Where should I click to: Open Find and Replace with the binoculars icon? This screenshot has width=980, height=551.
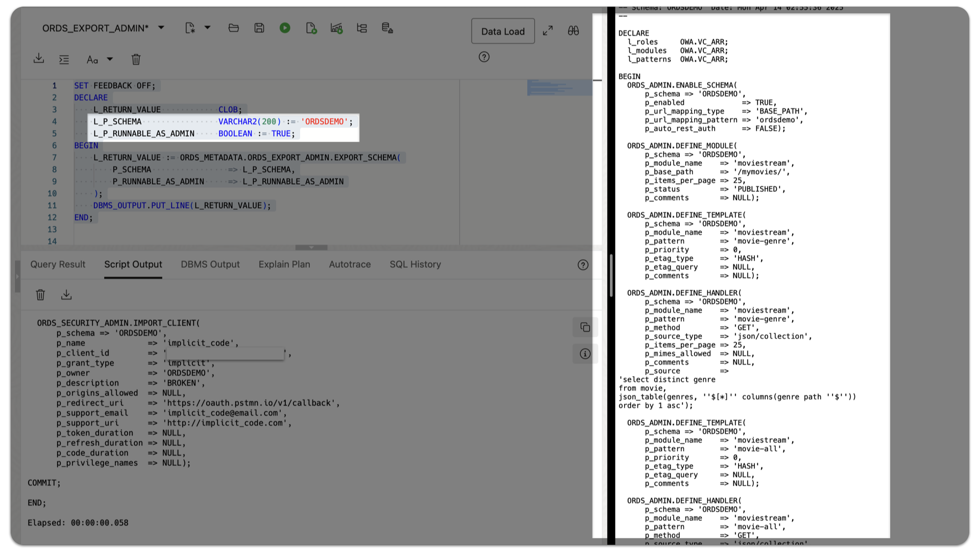pyautogui.click(x=573, y=31)
